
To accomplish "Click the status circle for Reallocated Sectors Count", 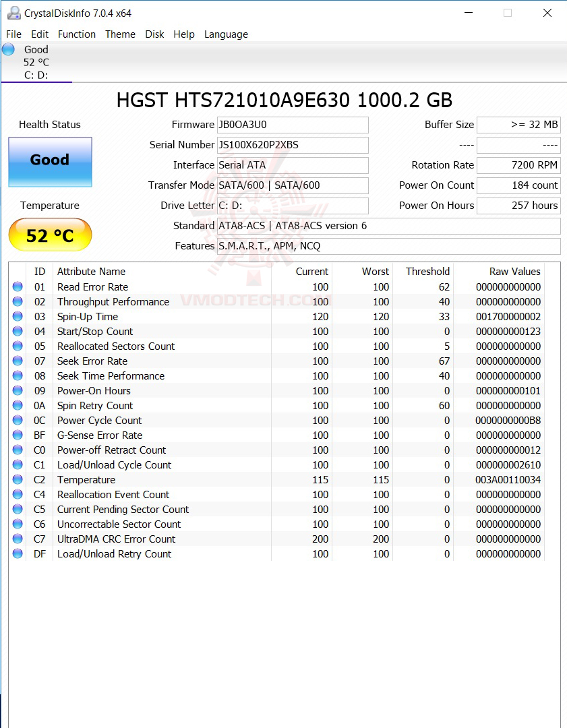I will tap(17, 345).
